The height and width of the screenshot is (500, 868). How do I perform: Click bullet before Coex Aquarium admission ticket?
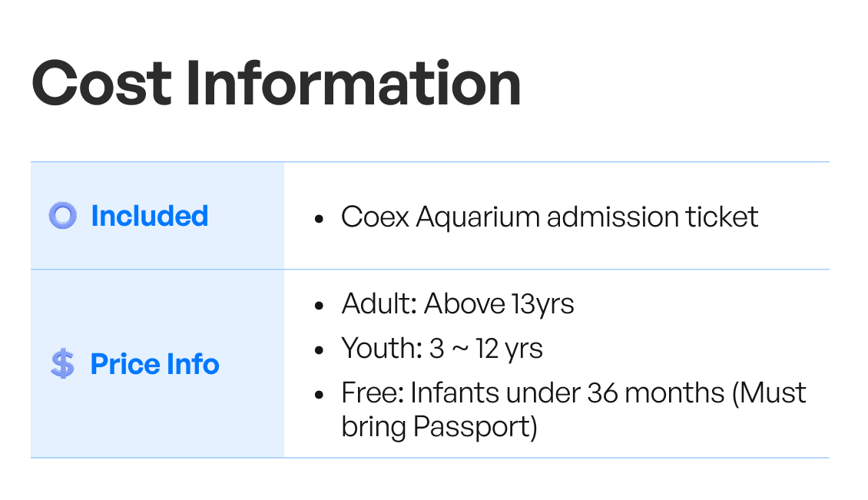click(x=318, y=219)
